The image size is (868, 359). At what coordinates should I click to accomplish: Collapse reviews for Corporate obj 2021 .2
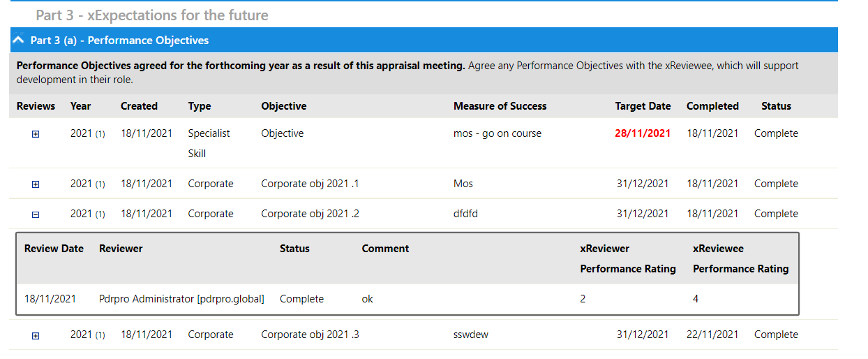click(x=36, y=214)
